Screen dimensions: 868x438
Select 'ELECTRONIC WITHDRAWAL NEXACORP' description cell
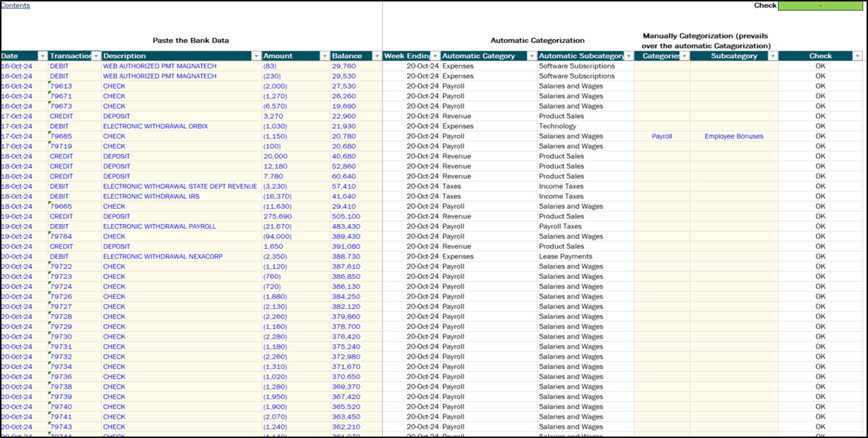pyautogui.click(x=180, y=257)
